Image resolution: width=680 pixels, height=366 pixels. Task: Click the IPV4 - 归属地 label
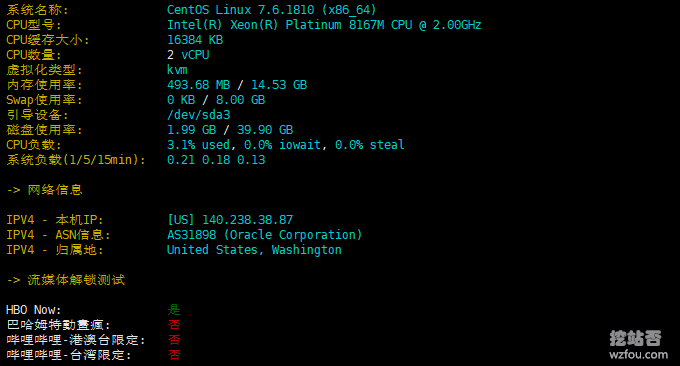click(x=55, y=250)
